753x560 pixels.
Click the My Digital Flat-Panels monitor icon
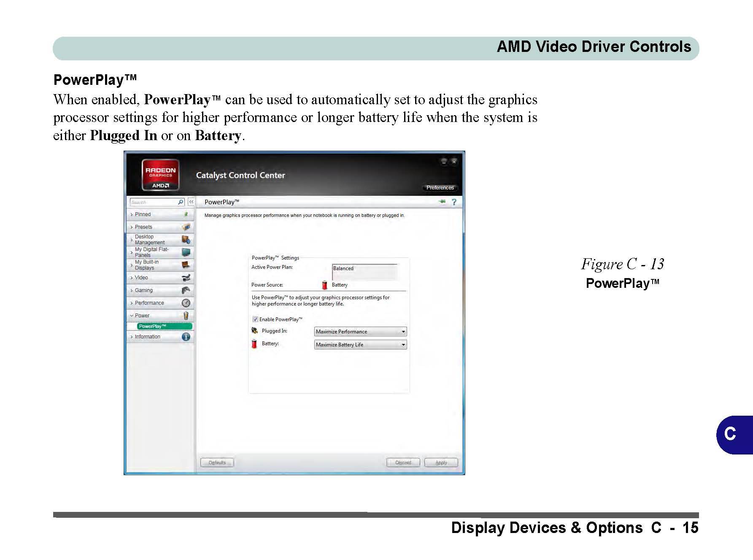tap(186, 252)
